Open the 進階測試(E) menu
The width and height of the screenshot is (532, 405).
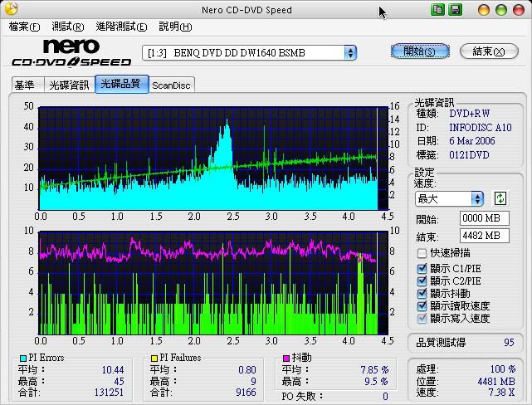[x=121, y=27]
